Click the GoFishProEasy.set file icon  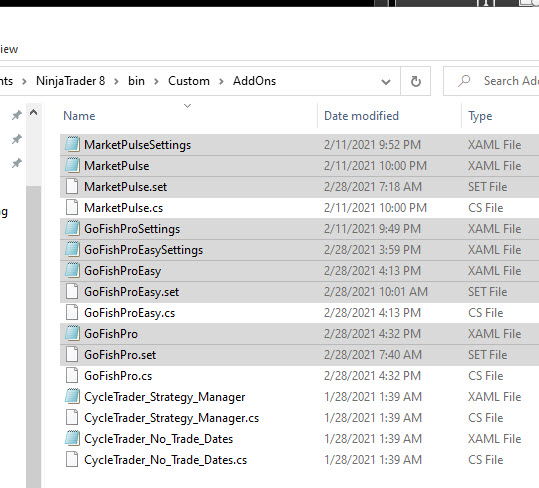72,291
